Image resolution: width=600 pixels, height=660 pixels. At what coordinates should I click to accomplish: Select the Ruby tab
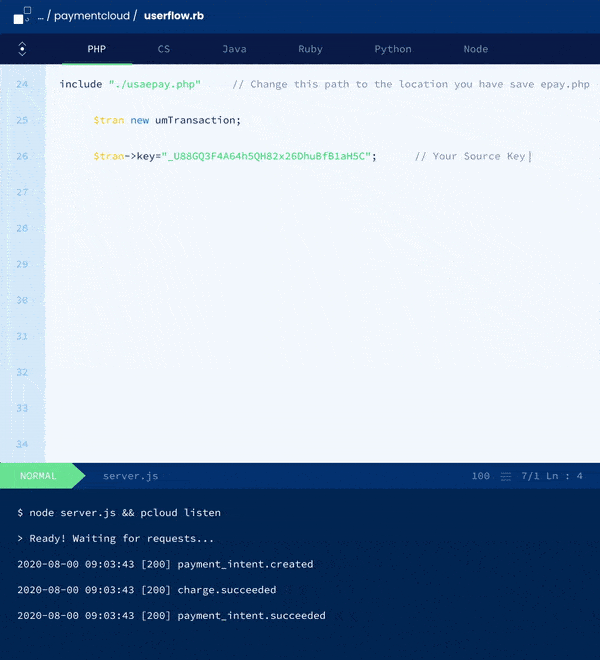(310, 49)
